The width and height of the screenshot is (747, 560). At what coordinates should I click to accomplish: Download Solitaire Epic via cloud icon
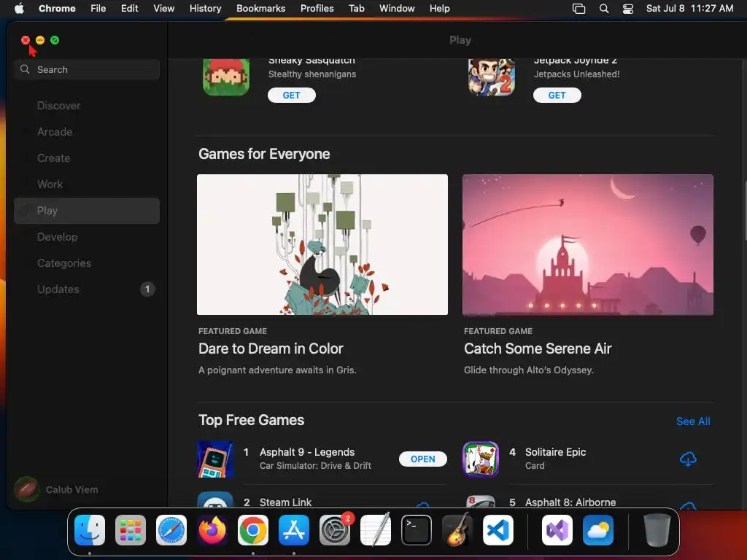(687, 459)
